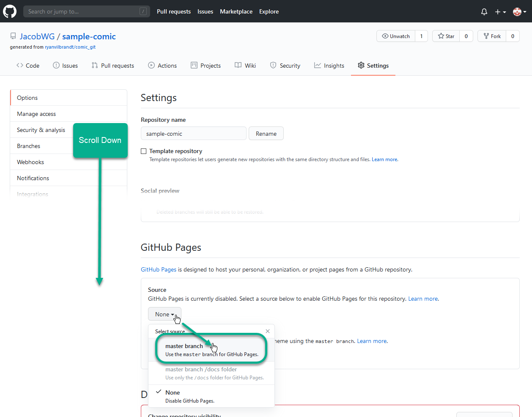Switch to the Actions tab
Viewport: 532px width, 417px height.
click(x=162, y=66)
